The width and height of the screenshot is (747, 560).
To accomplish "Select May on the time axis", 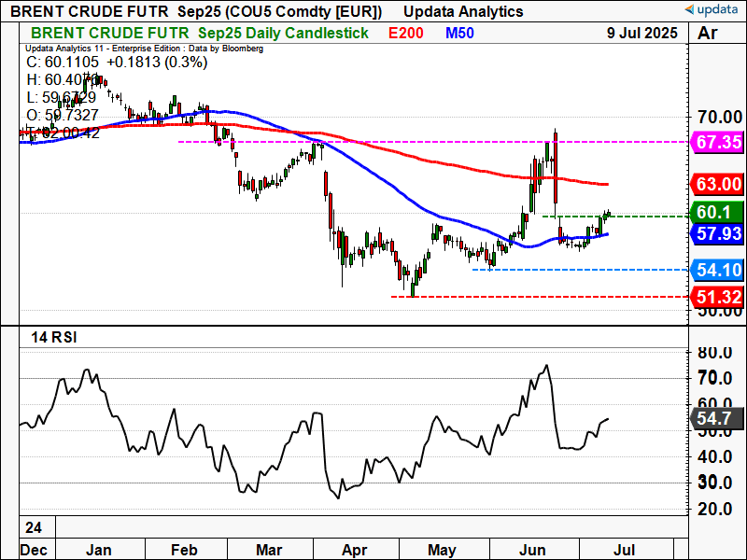I will 442,550.
